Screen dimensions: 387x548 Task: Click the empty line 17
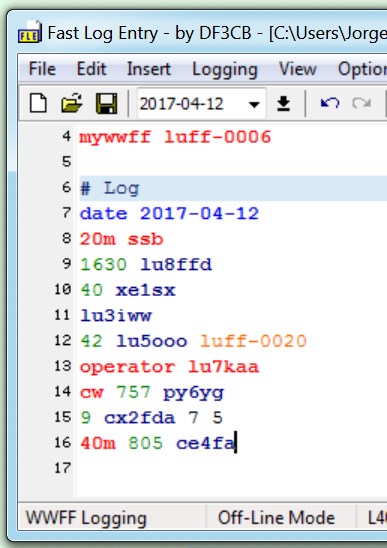(231, 468)
